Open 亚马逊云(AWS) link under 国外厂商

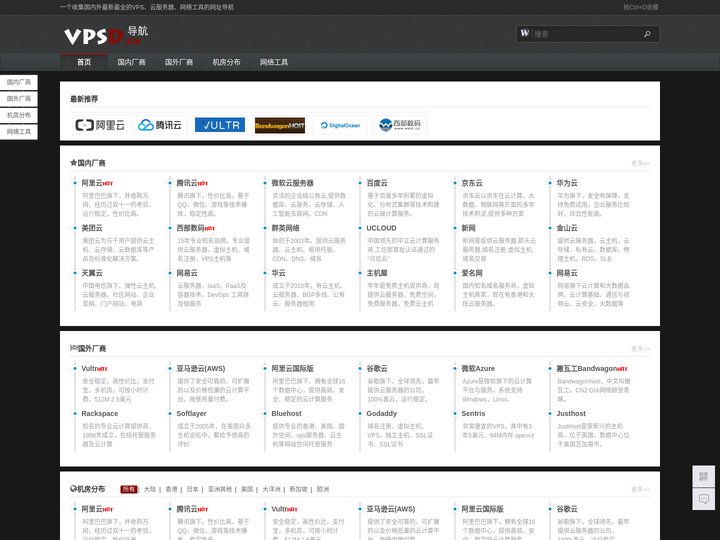(x=201, y=369)
